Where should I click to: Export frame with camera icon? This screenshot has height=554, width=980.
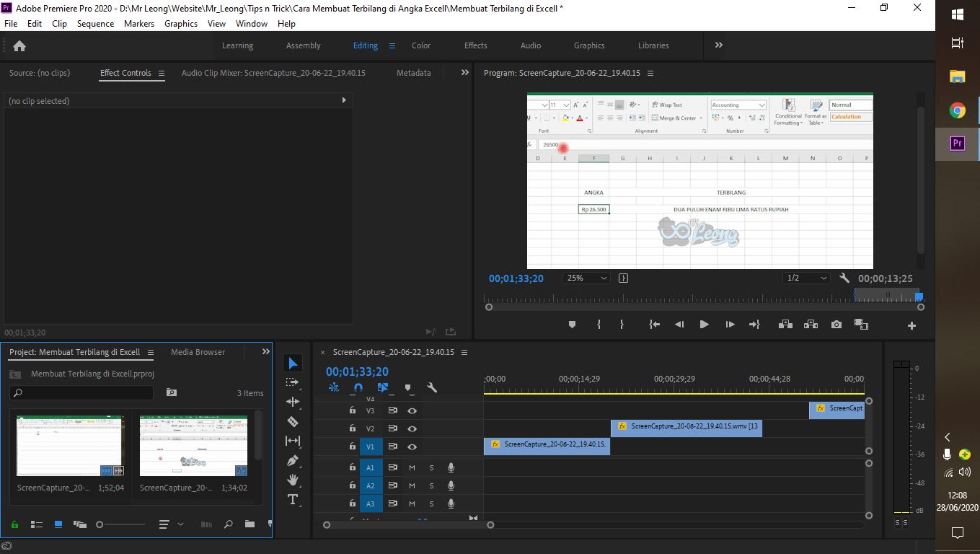click(x=836, y=325)
